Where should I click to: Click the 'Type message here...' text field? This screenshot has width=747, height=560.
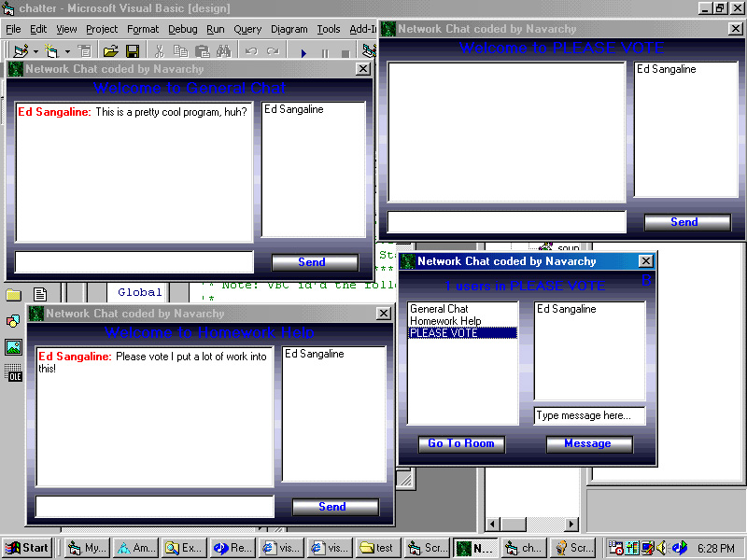pyautogui.click(x=588, y=415)
